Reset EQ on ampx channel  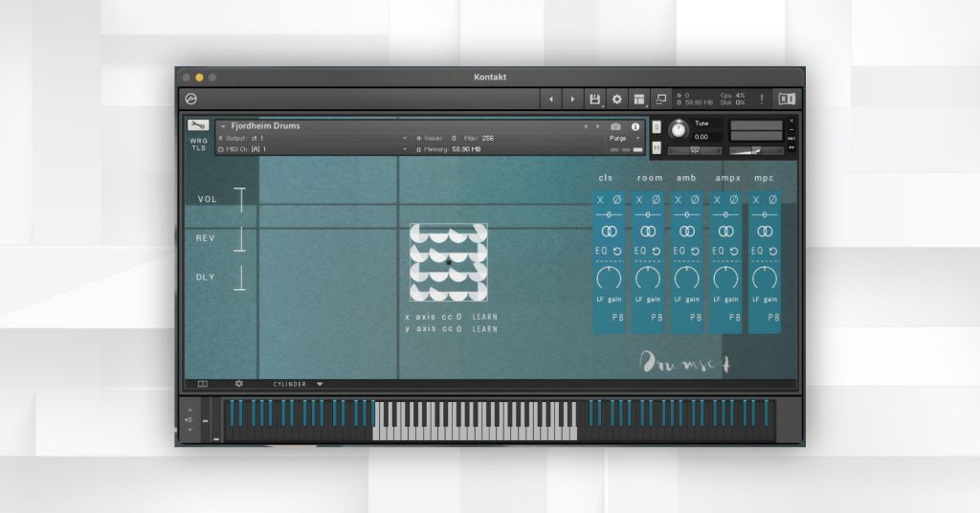(x=734, y=251)
